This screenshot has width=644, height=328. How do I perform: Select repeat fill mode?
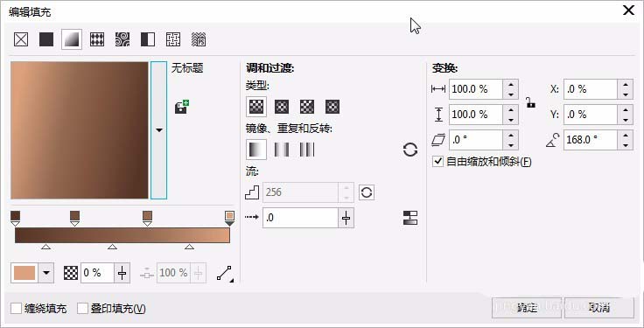pyautogui.click(x=307, y=150)
